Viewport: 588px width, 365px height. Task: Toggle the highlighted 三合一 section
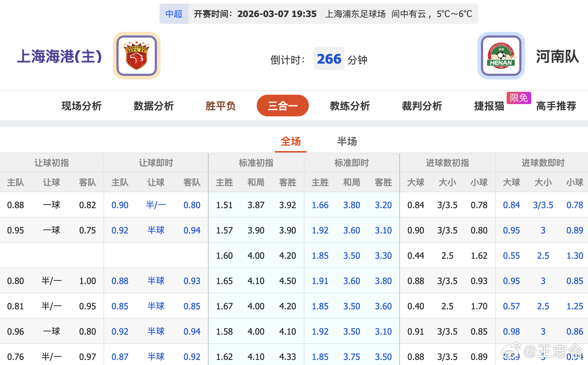(x=282, y=106)
